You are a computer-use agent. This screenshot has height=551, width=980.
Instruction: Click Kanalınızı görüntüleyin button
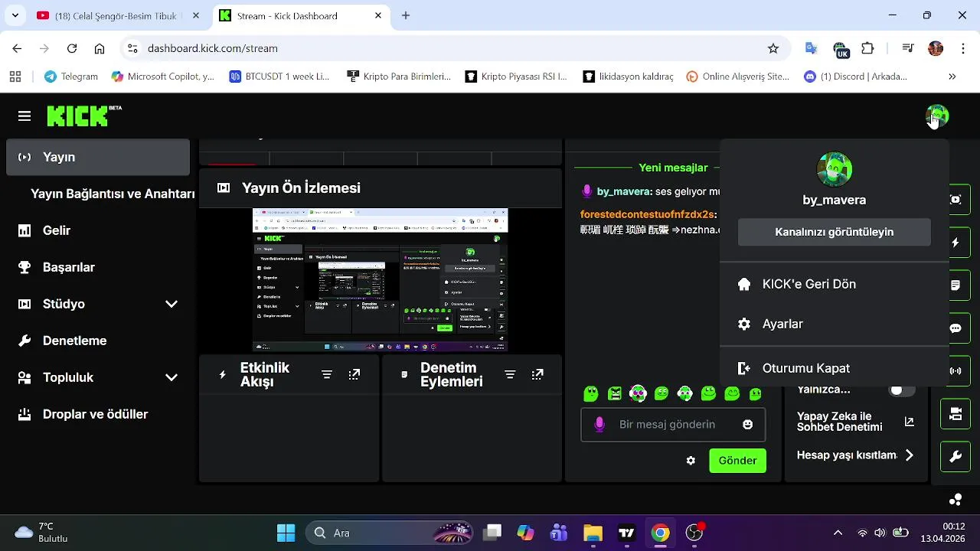835,232
